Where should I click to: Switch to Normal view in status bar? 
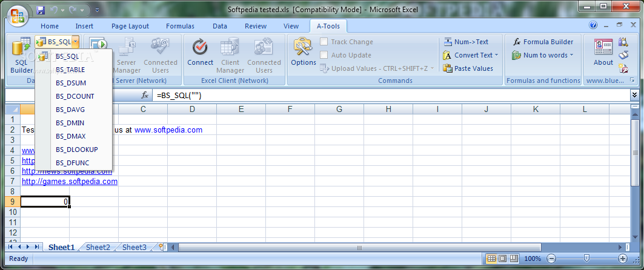491,259
